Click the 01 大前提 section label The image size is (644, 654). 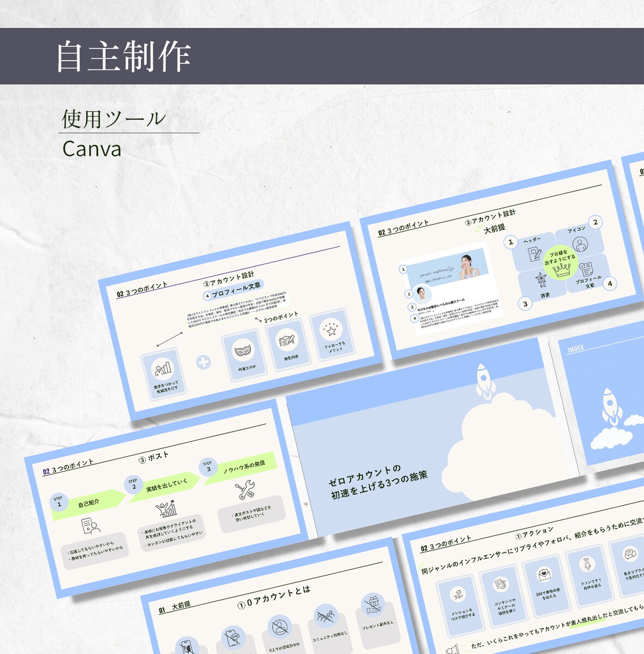coord(174,607)
